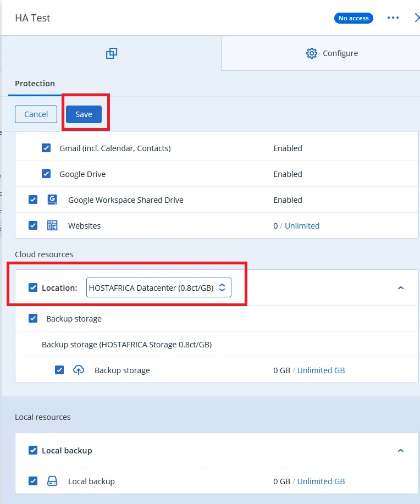
Task: Edit Local backup Unlimited GB quota
Action: 321,481
